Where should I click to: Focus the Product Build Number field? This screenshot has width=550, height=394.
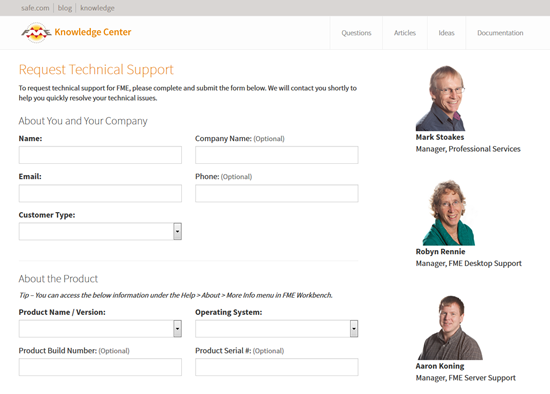pyautogui.click(x=100, y=367)
